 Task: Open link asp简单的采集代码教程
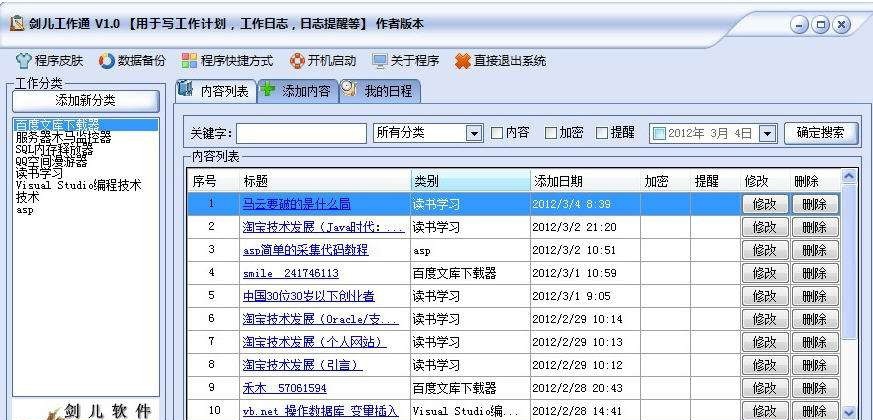306,250
